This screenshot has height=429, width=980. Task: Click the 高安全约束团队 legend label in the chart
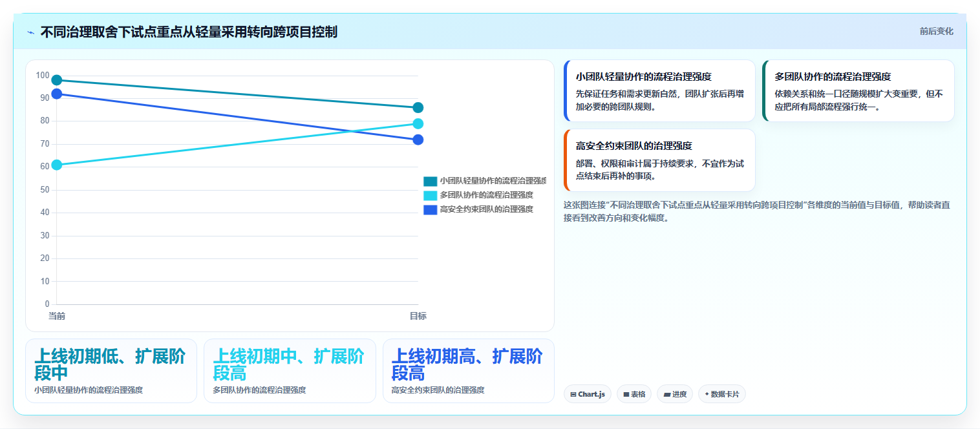pos(486,209)
